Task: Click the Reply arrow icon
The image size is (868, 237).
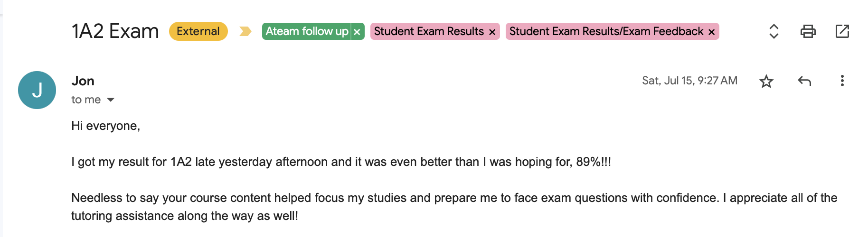Action: tap(804, 81)
